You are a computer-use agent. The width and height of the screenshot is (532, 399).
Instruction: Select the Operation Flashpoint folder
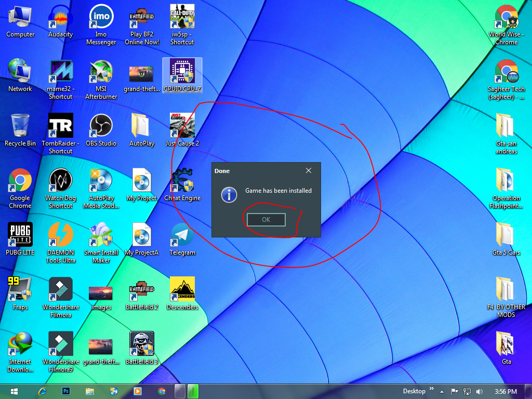(x=506, y=189)
